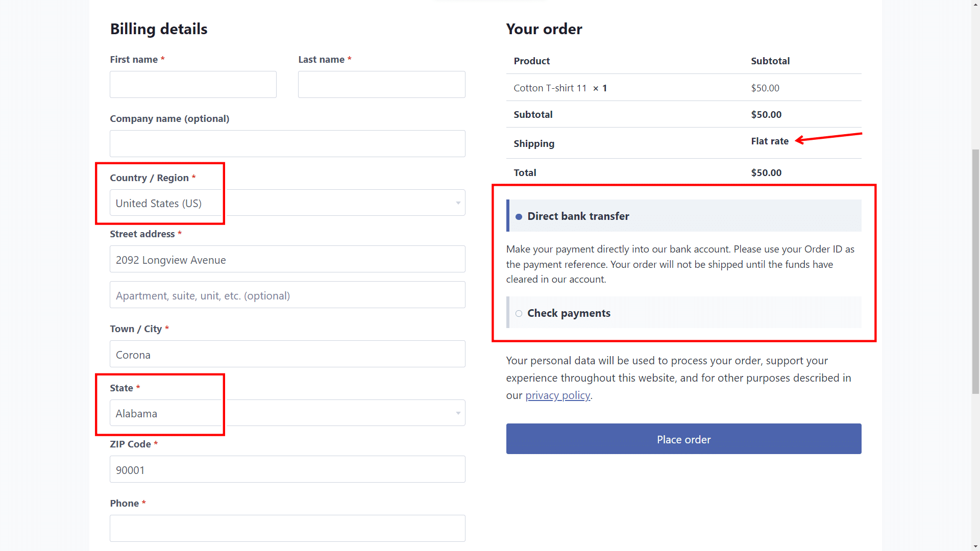Click the Place order button
980x551 pixels.
pos(683,439)
